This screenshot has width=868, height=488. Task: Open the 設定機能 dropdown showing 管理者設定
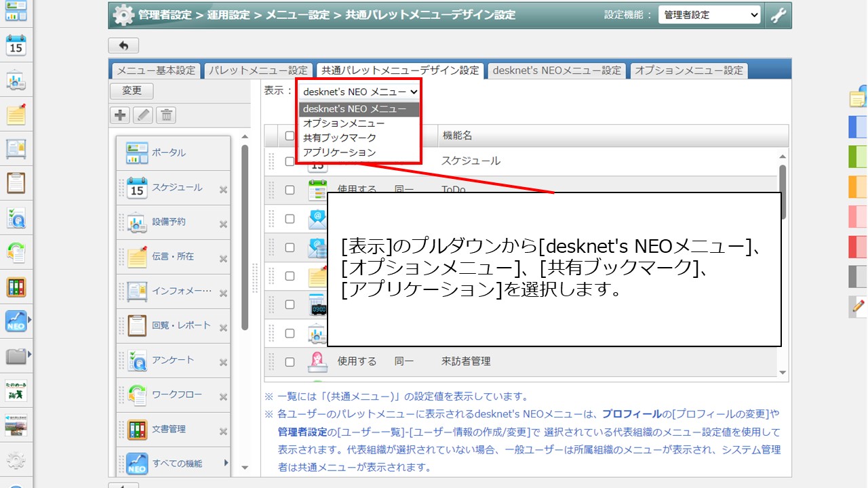point(709,14)
